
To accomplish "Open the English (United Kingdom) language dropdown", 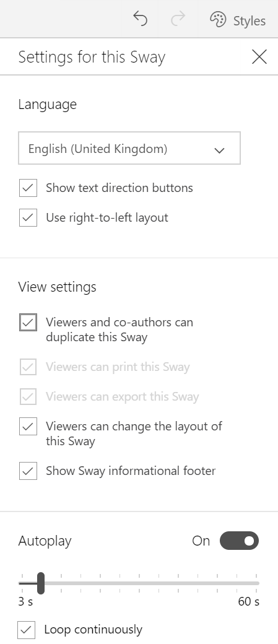I will point(129,148).
